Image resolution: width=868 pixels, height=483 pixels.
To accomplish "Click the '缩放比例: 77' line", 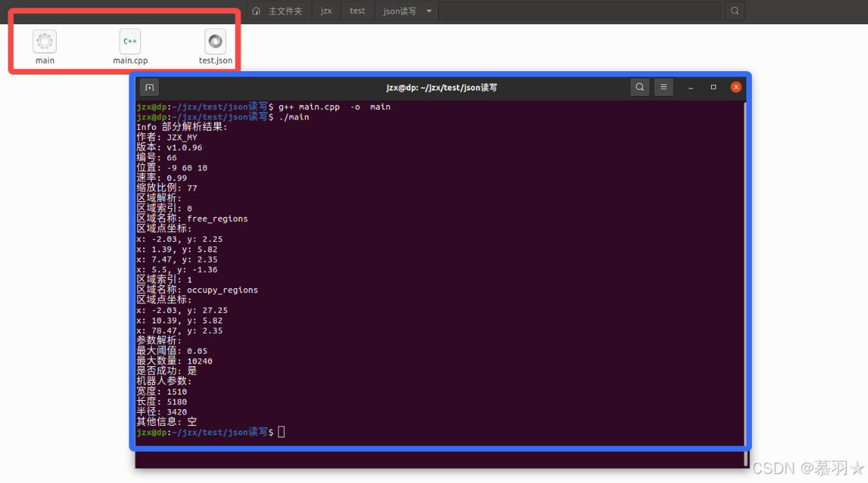I will (167, 188).
